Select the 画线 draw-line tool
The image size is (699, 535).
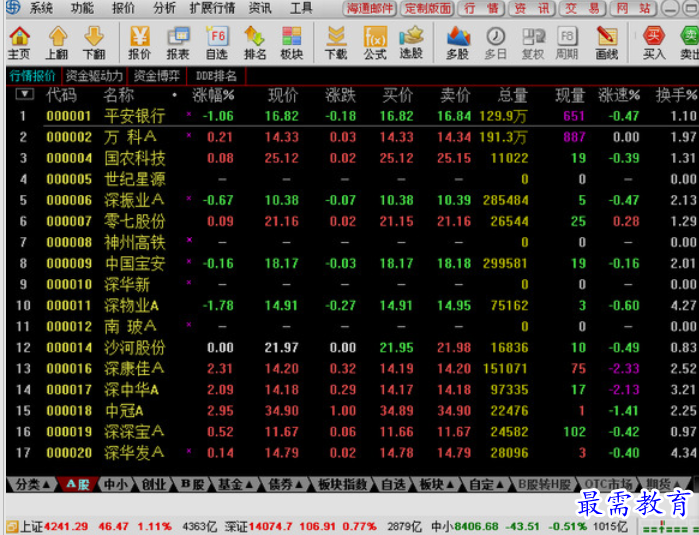click(607, 43)
